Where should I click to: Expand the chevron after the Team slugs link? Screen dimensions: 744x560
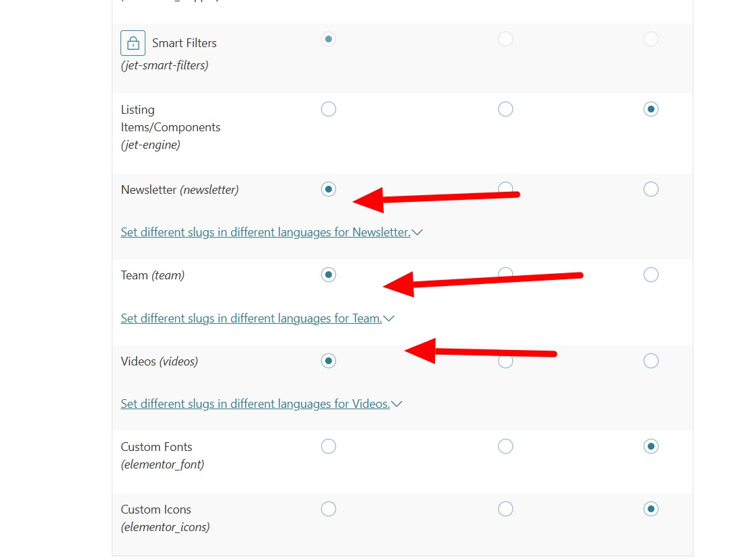[388, 318]
